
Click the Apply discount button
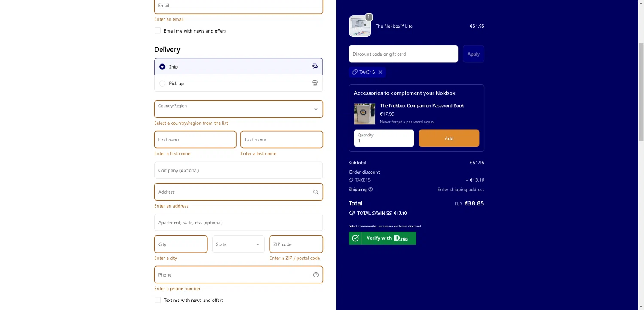pyautogui.click(x=474, y=54)
